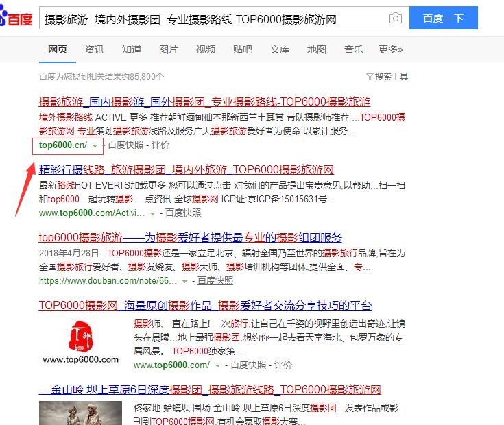Switch to the 图片 tab
504x425 pixels.
click(x=169, y=49)
